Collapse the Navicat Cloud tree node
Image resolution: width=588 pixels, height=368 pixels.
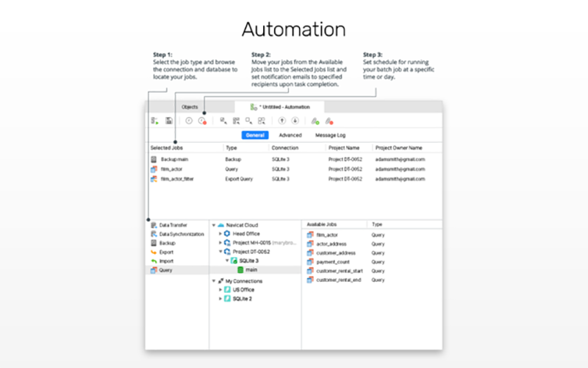click(212, 224)
